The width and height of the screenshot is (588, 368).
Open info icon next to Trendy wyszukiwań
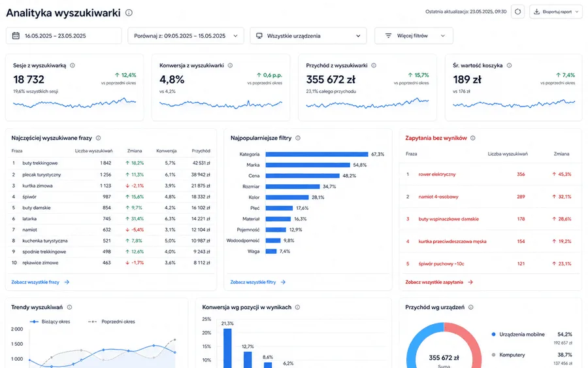coord(69,307)
